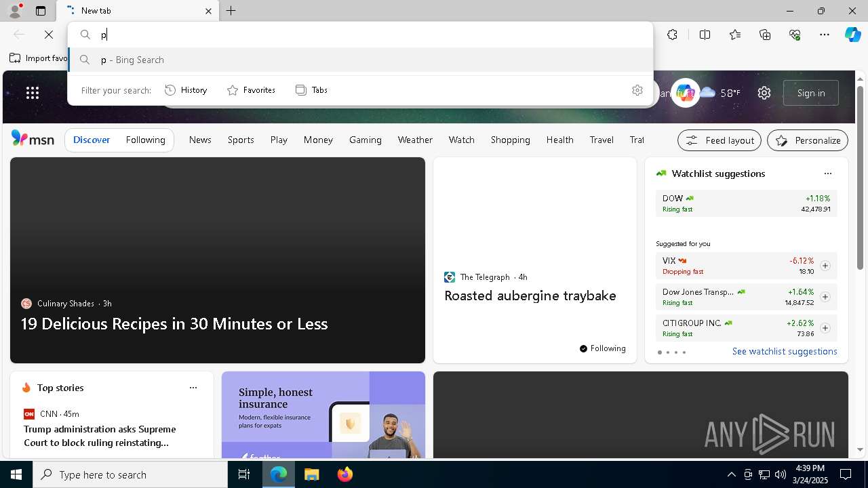868x488 pixels.
Task: Open '19 Delicious Recipes in 30 Minutes' article
Action: [174, 323]
